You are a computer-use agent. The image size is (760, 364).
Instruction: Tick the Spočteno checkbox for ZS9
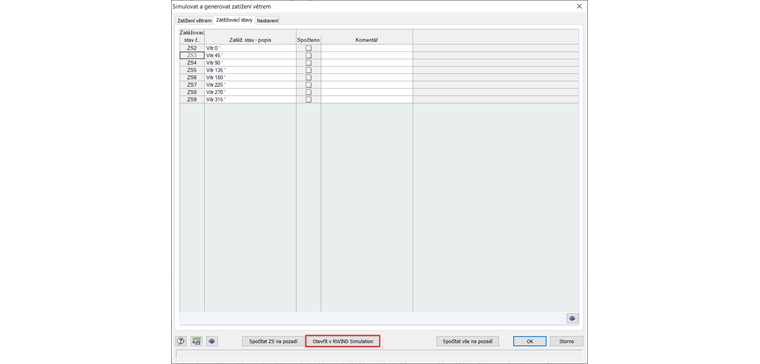click(x=308, y=99)
